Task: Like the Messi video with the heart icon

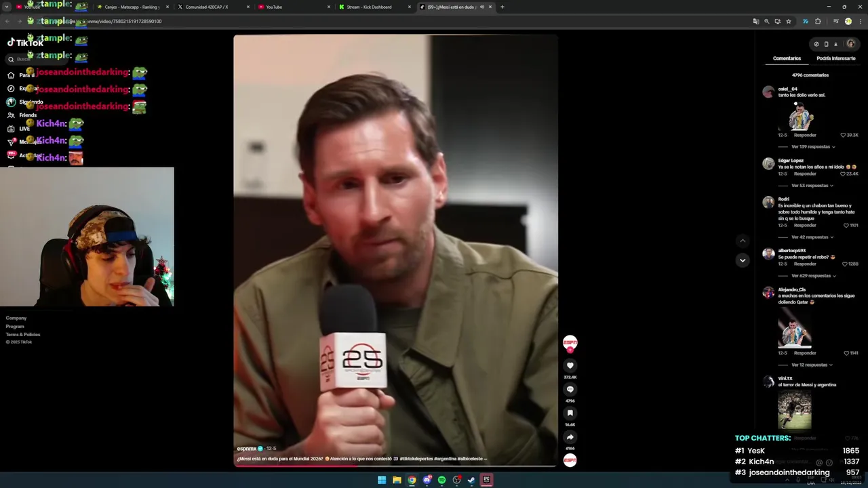Action: point(570,366)
